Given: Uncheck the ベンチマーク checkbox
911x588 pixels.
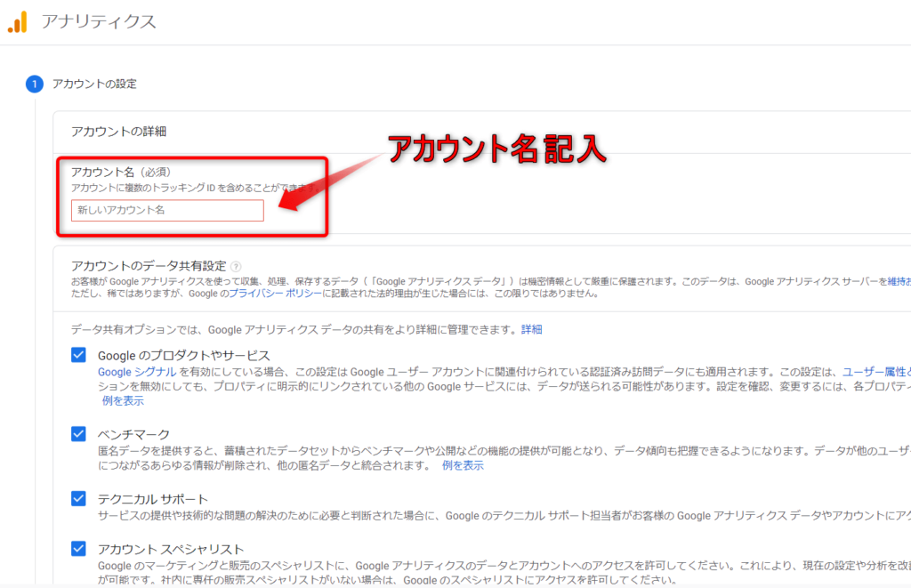Looking at the screenshot, I should point(78,434).
